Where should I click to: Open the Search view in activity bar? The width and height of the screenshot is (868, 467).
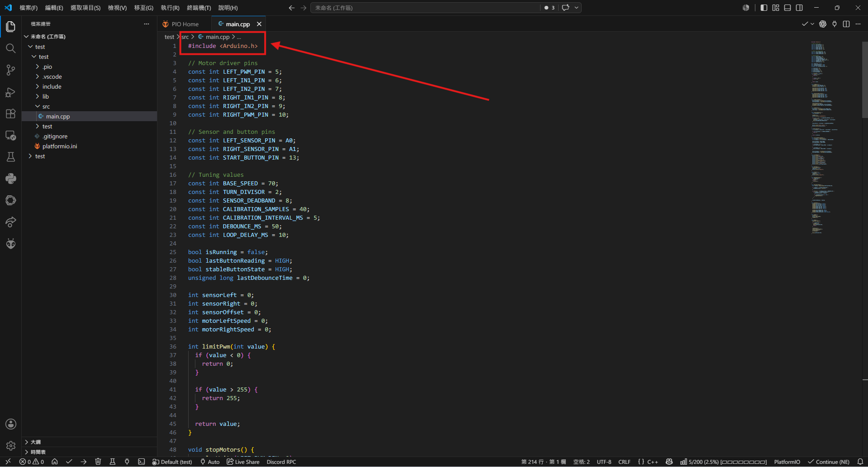pyautogui.click(x=11, y=48)
